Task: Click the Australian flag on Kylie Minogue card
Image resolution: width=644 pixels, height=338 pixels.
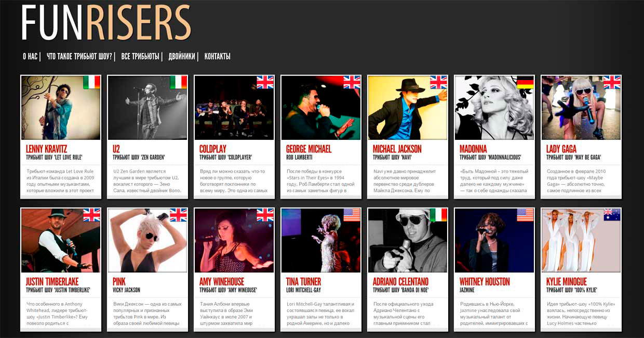Action: point(612,215)
